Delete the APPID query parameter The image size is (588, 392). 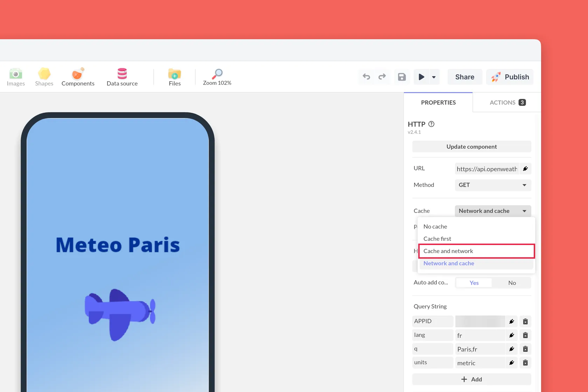[525, 321]
